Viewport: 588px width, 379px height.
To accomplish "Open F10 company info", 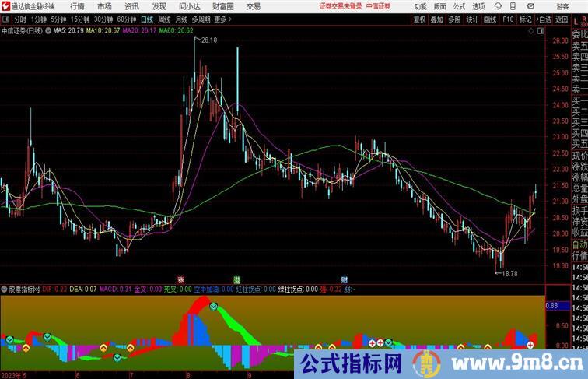I will 508,19.
